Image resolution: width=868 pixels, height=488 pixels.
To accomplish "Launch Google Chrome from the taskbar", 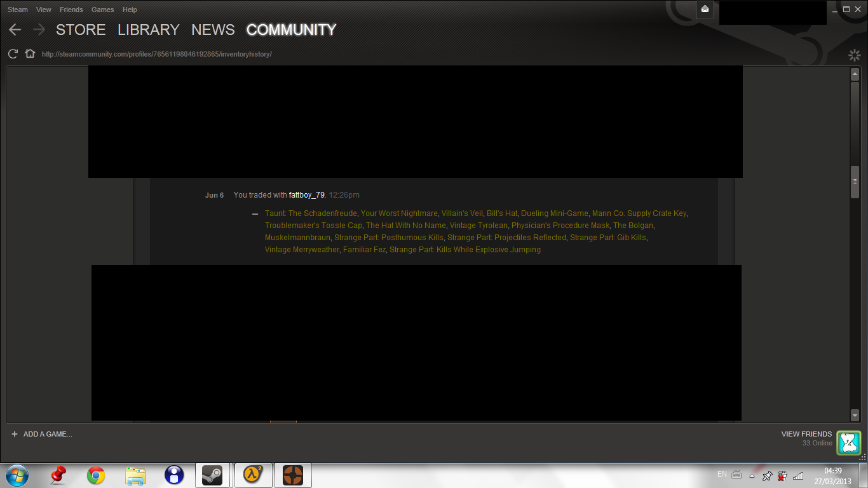I will point(96,475).
